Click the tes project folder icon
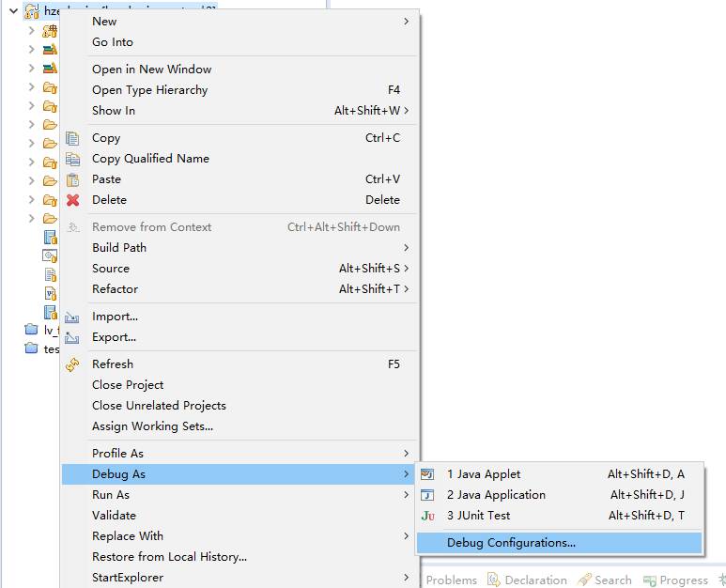Screen dimensions: 726x588 tap(31, 348)
